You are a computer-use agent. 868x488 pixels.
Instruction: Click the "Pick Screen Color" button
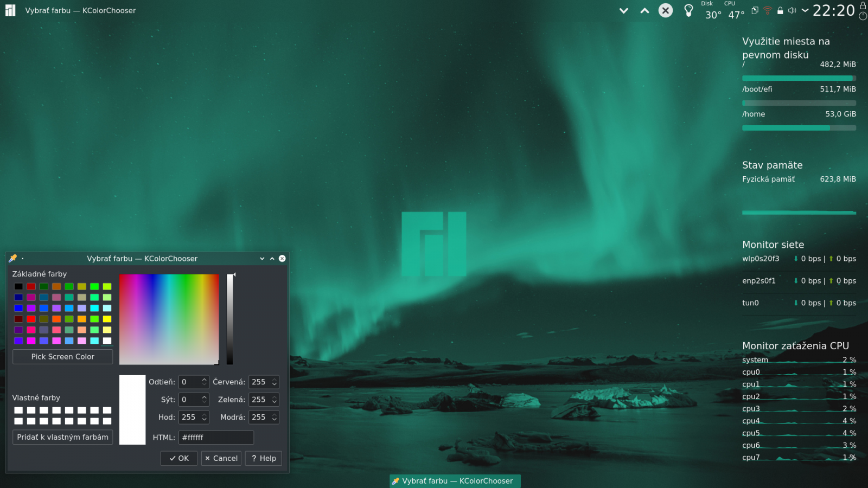(62, 356)
